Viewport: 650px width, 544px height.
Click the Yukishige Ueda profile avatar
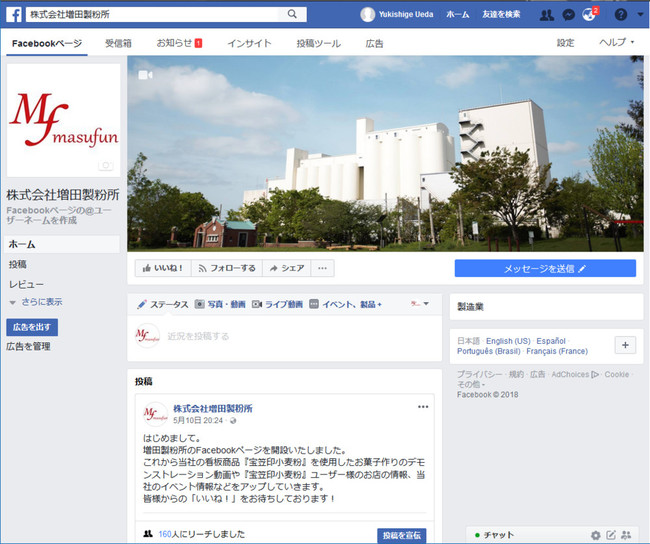click(368, 15)
